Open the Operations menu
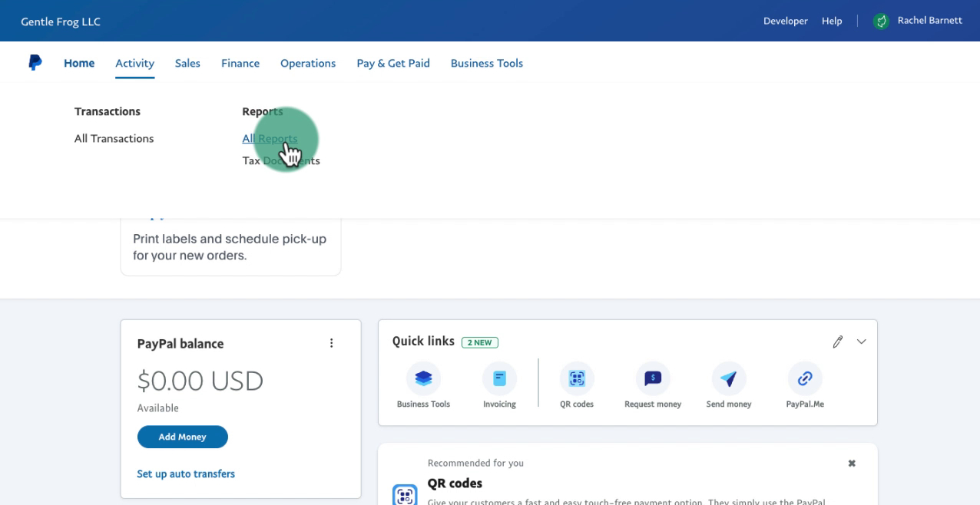980x505 pixels. click(308, 63)
